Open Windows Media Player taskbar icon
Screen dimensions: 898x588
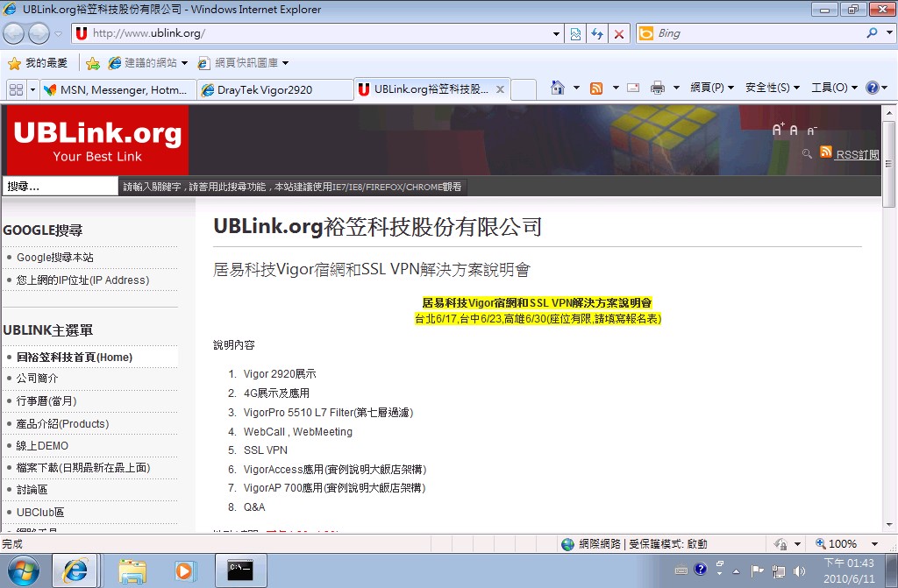click(x=185, y=571)
